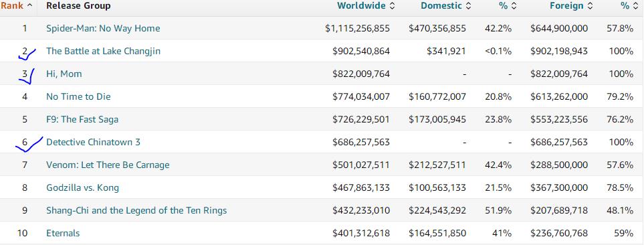Viewport: 644px width, 245px height.
Task: Select Eternals' $164,551,850 domestic cell
Action: (437, 233)
